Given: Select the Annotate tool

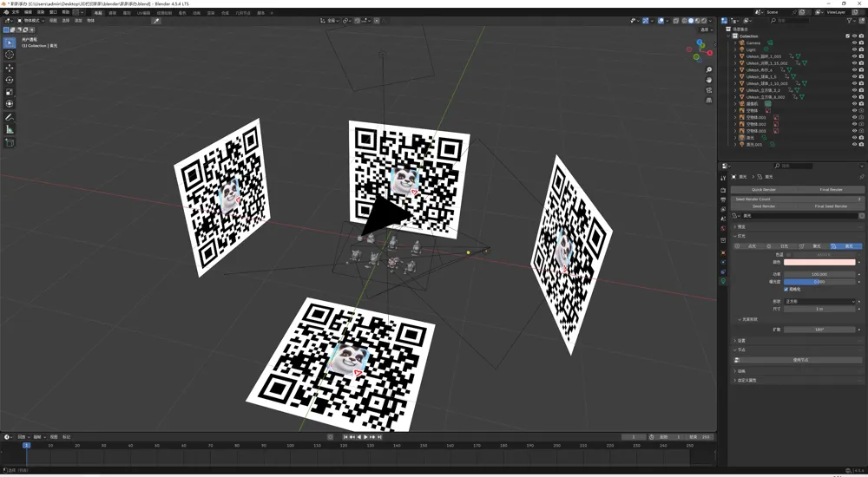Looking at the screenshot, I should pyautogui.click(x=10, y=117).
